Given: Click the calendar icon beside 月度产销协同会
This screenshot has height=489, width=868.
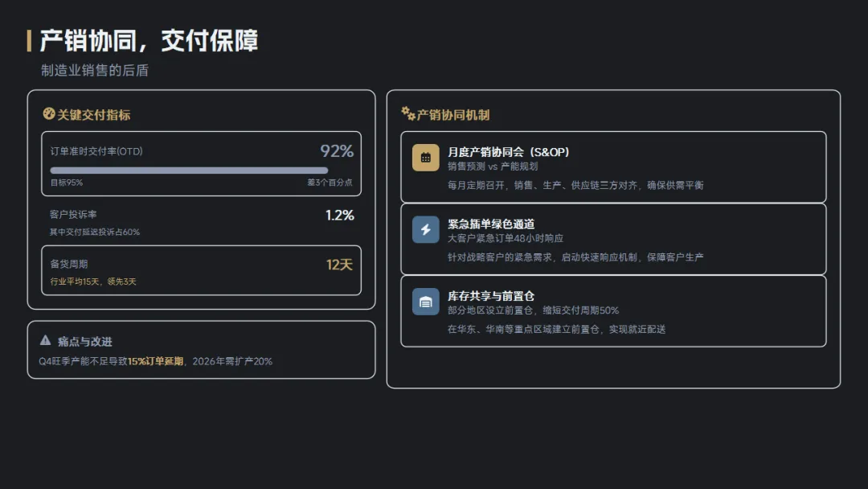Looking at the screenshot, I should pos(426,158).
